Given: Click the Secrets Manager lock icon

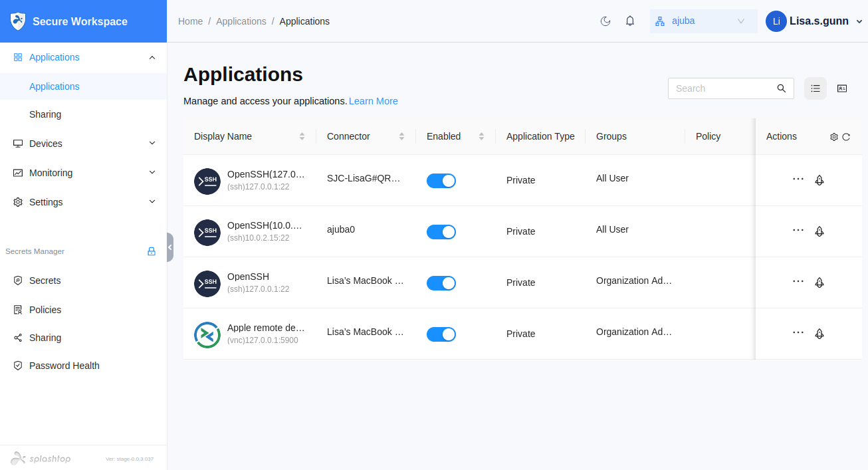Looking at the screenshot, I should click(152, 251).
